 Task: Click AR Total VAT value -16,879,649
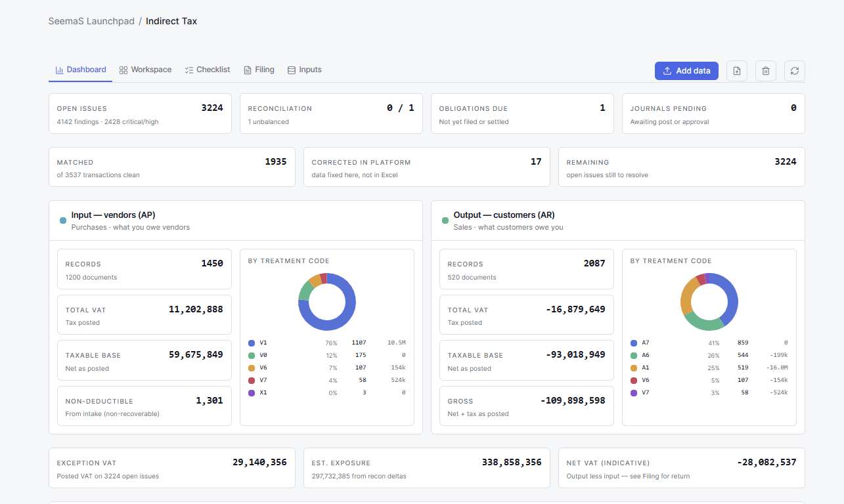pyautogui.click(x=575, y=309)
